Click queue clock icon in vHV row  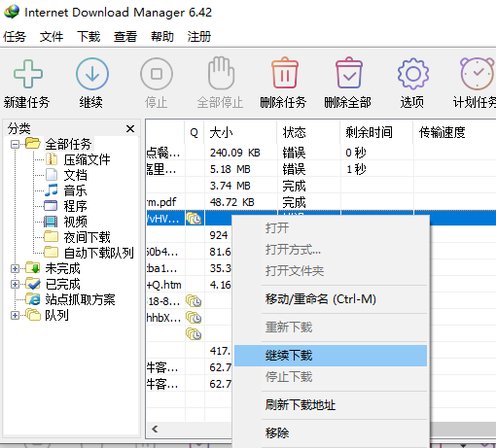tap(194, 219)
